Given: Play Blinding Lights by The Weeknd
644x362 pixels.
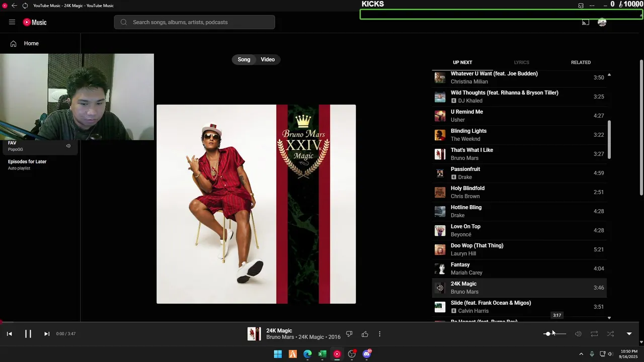Looking at the screenshot, I should click(x=519, y=135).
